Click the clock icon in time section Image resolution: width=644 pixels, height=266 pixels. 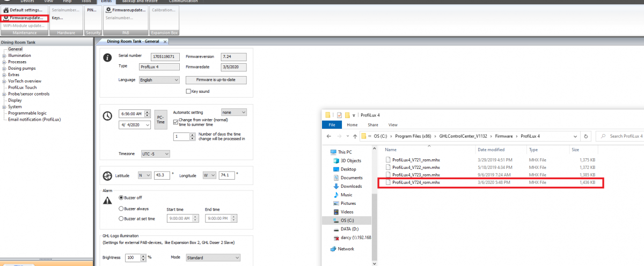(x=107, y=115)
